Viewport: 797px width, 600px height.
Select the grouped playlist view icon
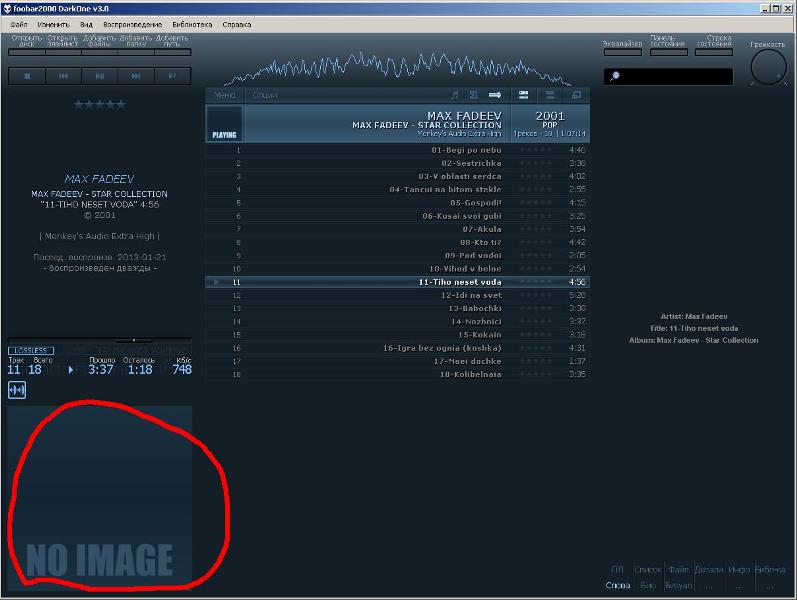(x=524, y=95)
